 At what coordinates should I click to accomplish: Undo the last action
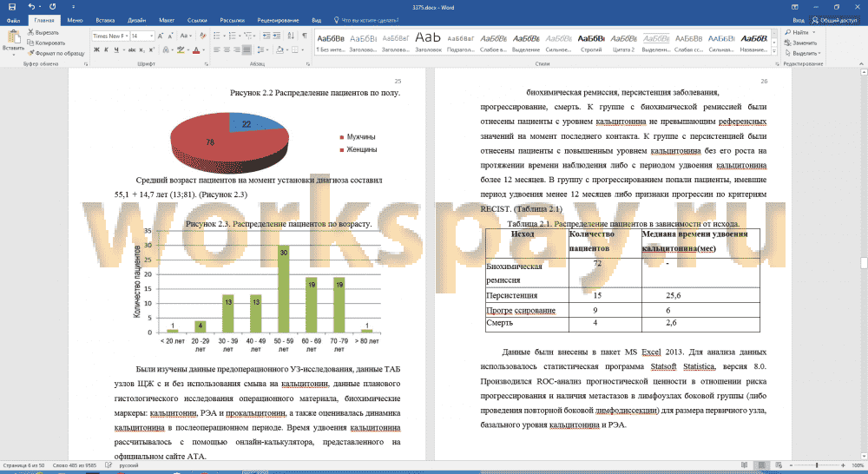tap(32, 7)
